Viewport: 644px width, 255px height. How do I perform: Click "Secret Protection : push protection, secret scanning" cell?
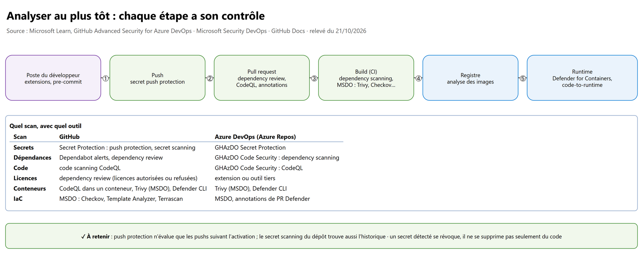tap(127, 147)
